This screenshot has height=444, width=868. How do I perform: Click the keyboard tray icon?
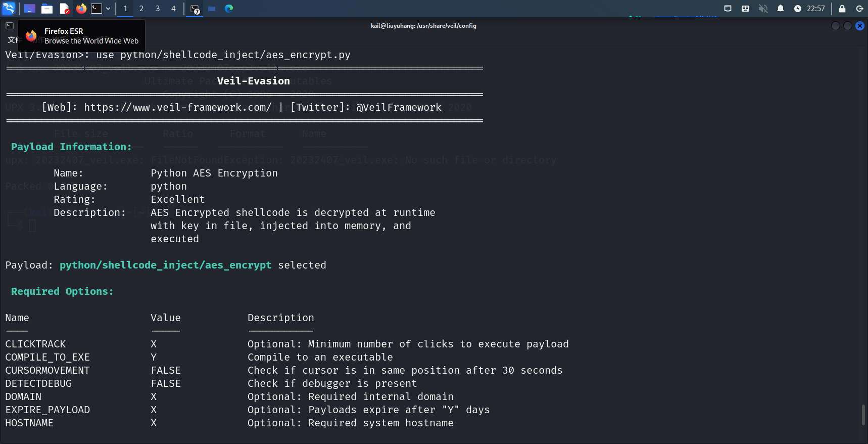tap(745, 9)
